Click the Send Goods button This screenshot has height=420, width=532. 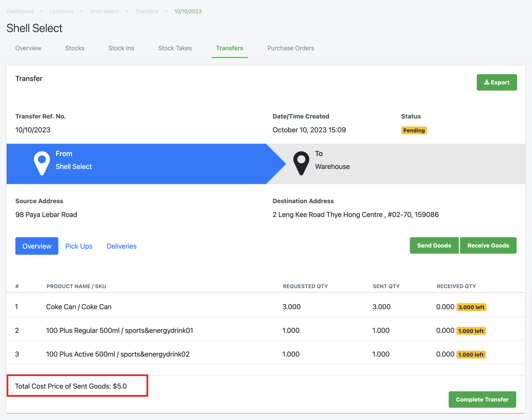pyautogui.click(x=434, y=245)
